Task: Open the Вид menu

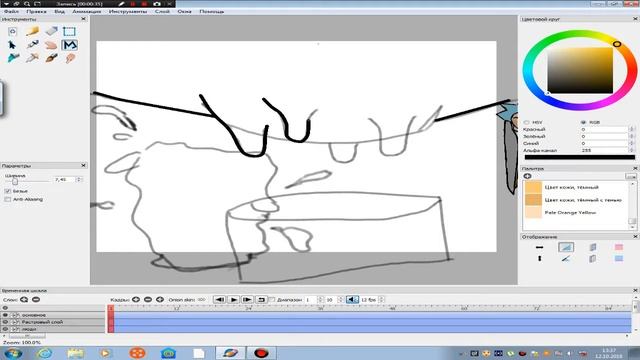Action: click(x=60, y=11)
